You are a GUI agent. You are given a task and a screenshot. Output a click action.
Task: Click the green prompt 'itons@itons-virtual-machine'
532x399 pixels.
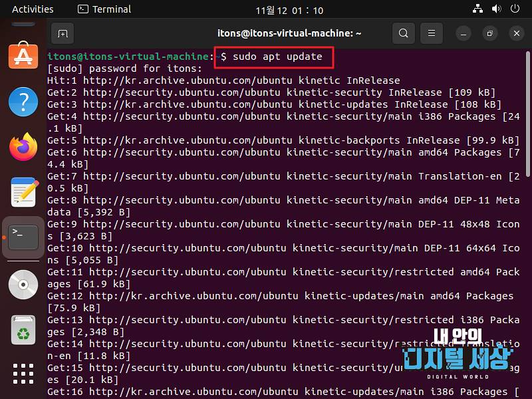pyautogui.click(x=128, y=57)
